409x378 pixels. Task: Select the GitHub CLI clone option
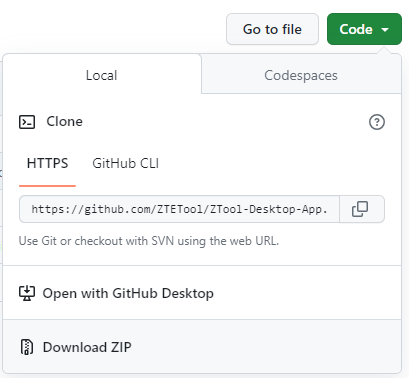[125, 164]
